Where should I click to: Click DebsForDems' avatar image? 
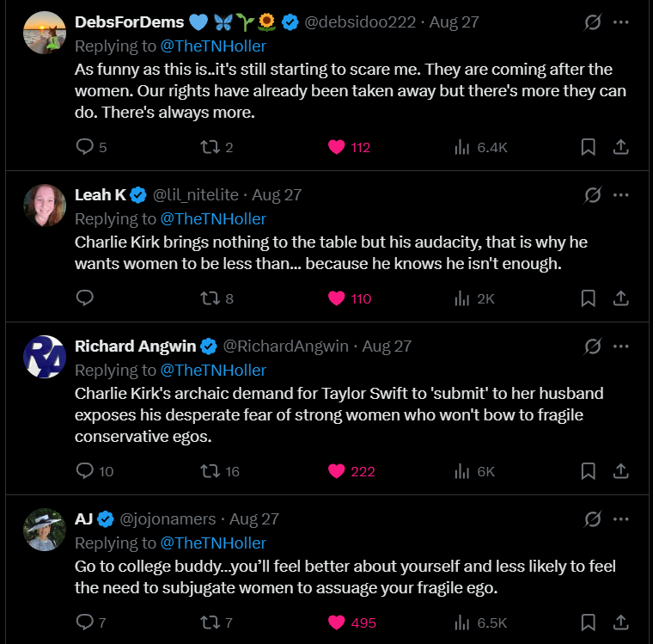(x=45, y=33)
